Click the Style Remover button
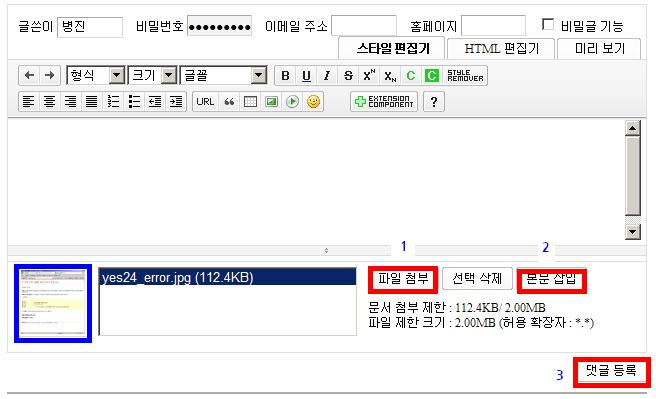The width and height of the screenshot is (656, 399). click(465, 76)
